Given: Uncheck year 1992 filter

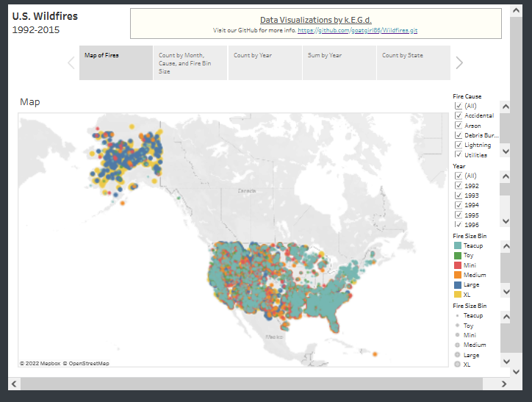Looking at the screenshot, I should pyautogui.click(x=459, y=185).
